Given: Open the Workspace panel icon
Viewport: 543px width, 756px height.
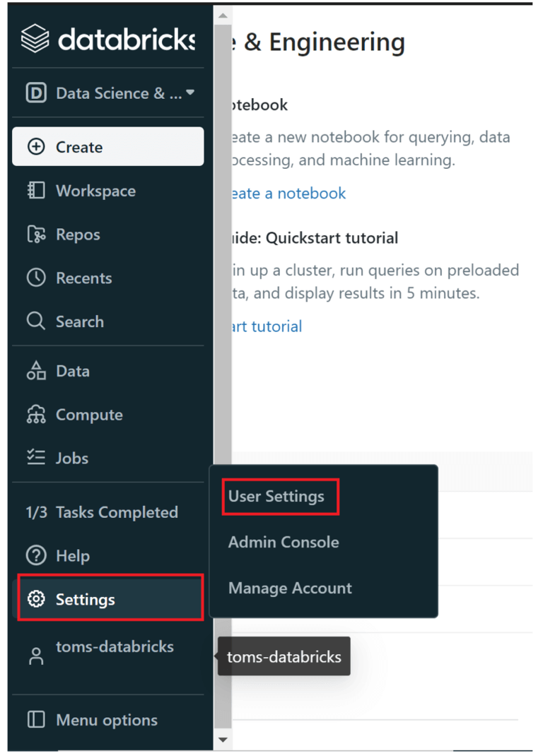Looking at the screenshot, I should pyautogui.click(x=35, y=191).
